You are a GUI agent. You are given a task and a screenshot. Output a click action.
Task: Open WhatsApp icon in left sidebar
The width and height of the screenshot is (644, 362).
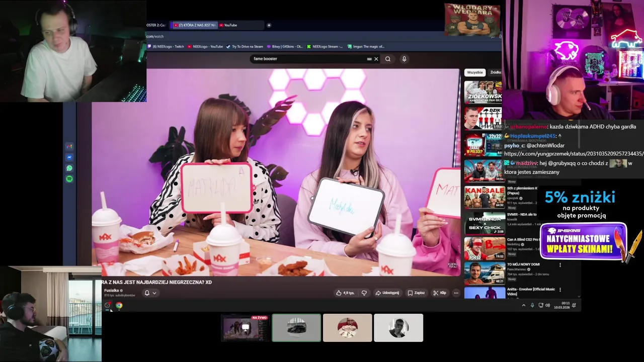69,168
